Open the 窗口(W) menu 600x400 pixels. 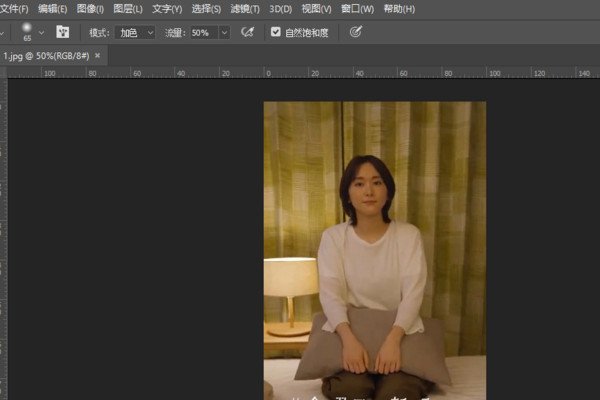pyautogui.click(x=357, y=9)
